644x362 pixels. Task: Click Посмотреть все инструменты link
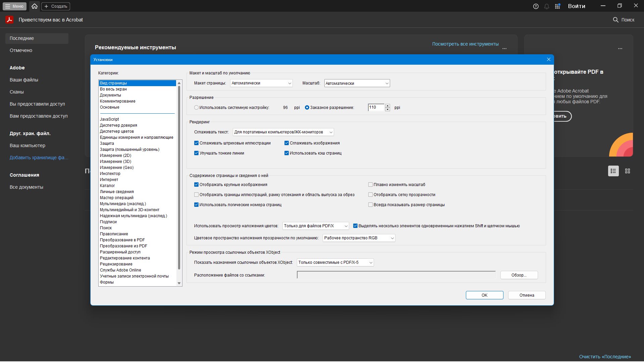(465, 44)
